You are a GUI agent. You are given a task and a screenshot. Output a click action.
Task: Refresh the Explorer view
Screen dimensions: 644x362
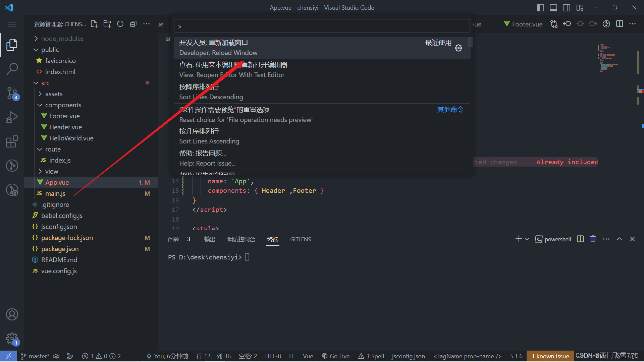click(x=120, y=24)
